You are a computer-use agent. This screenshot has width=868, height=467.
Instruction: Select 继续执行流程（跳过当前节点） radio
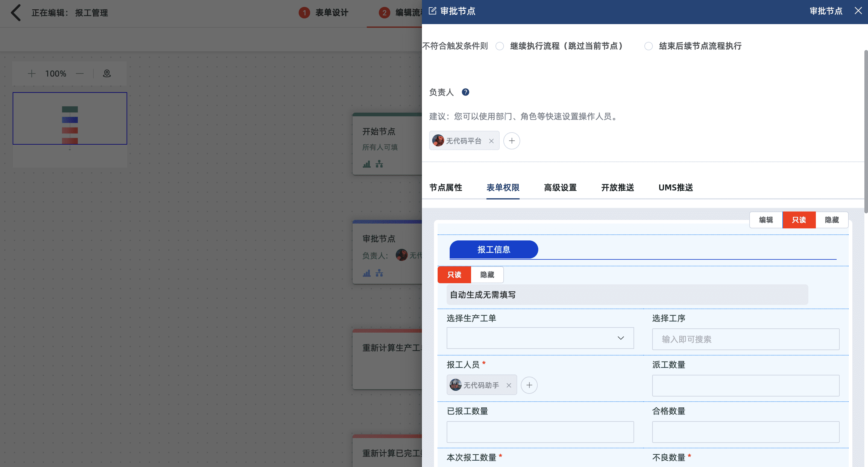[500, 46]
